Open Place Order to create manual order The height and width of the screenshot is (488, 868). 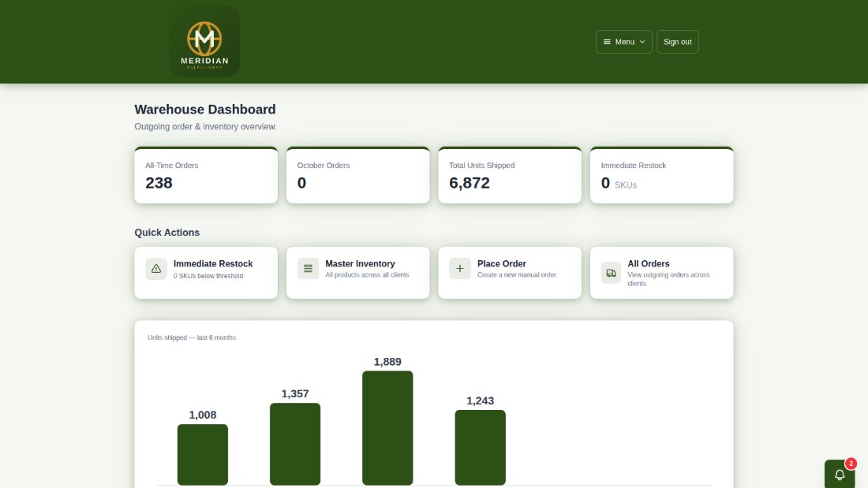tap(510, 273)
